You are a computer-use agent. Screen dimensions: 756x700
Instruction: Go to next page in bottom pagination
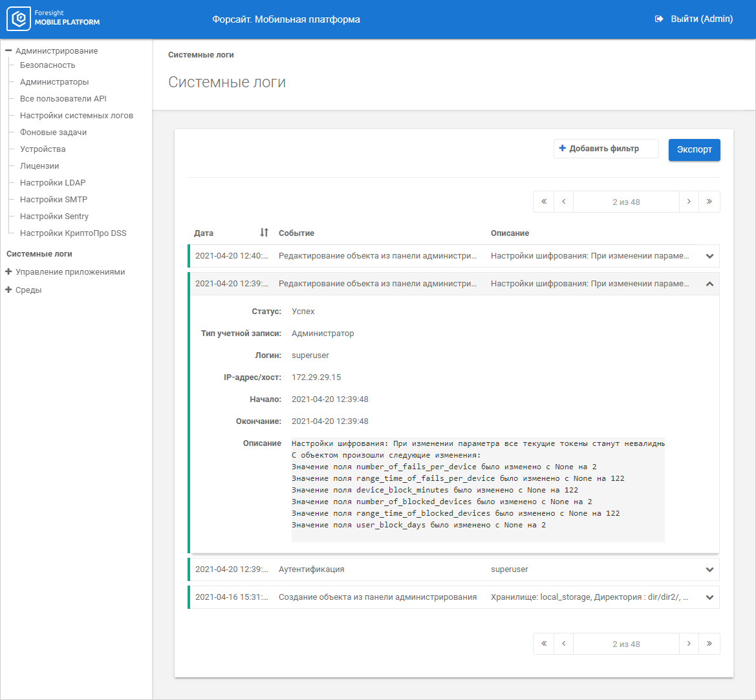point(689,644)
